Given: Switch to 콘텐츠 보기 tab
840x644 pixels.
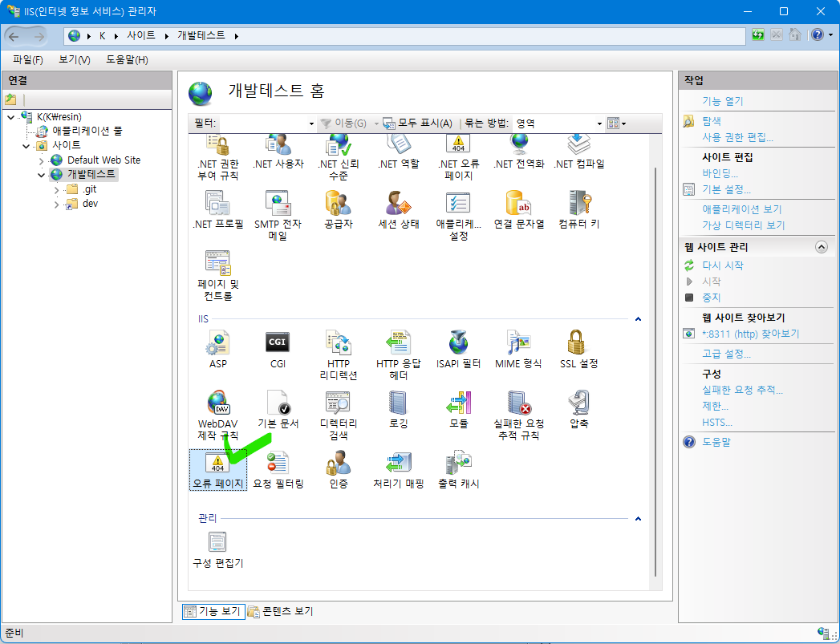Looking at the screenshot, I should coord(281,611).
